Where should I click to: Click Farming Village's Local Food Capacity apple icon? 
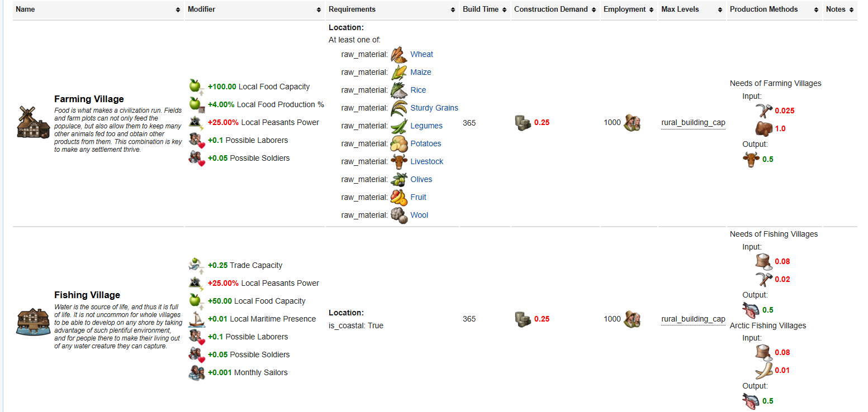(197, 87)
